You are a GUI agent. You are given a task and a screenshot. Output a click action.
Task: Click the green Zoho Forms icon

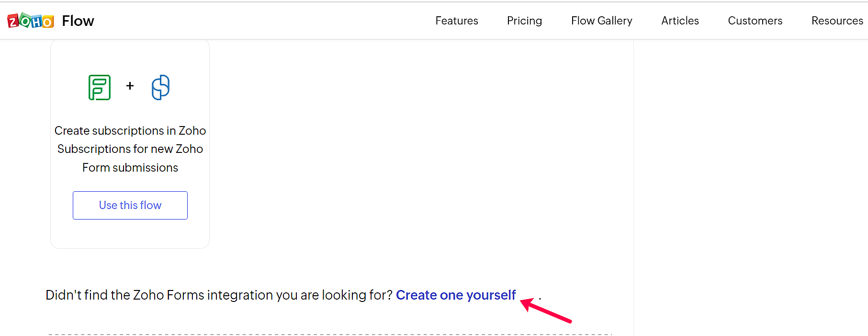tap(100, 87)
